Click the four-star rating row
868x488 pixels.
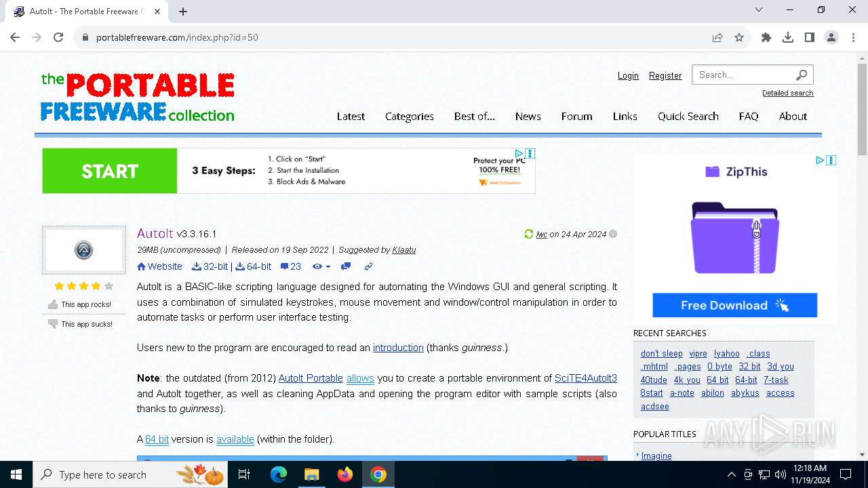point(84,286)
